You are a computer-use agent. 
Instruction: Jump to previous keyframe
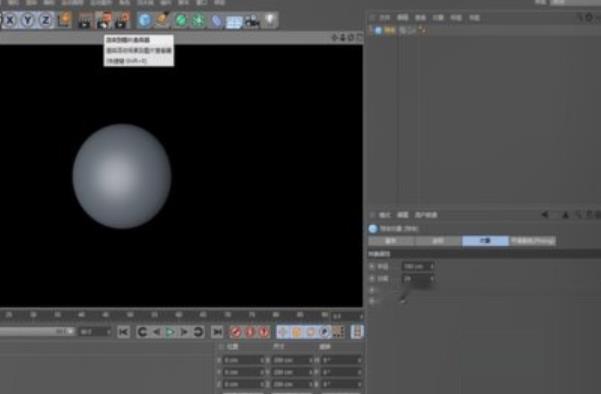coord(142,332)
